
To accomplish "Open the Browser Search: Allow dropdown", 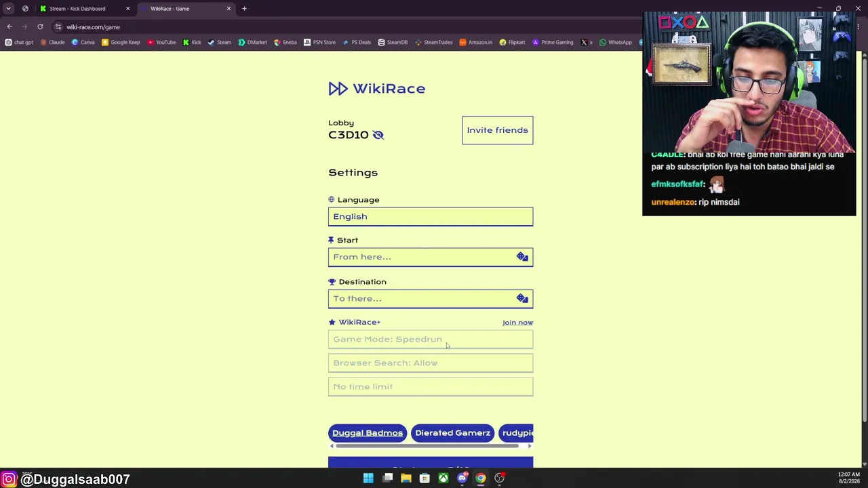I will coord(431,363).
